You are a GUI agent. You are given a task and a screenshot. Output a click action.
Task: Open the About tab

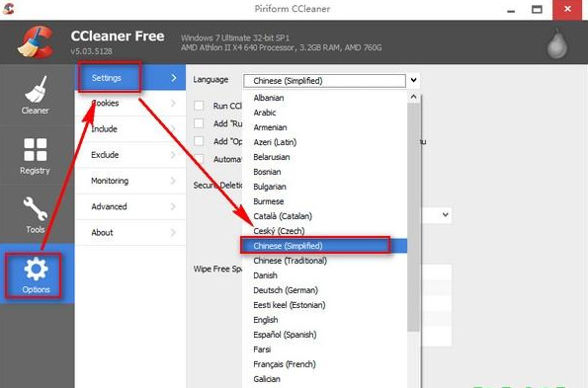pos(130,232)
